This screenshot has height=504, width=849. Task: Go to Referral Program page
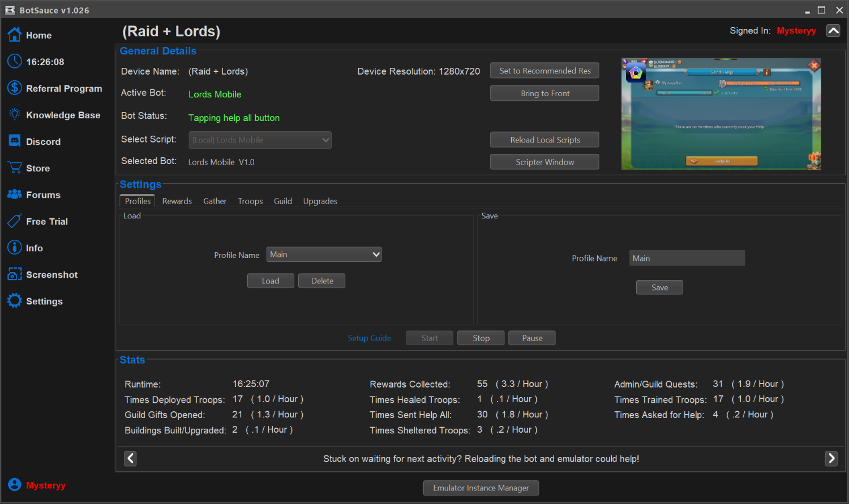point(64,88)
